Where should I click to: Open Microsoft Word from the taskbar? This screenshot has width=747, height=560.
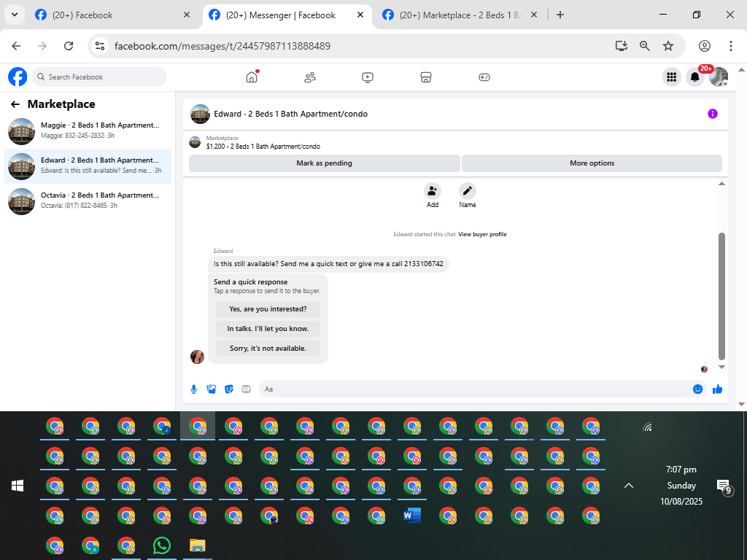click(412, 516)
